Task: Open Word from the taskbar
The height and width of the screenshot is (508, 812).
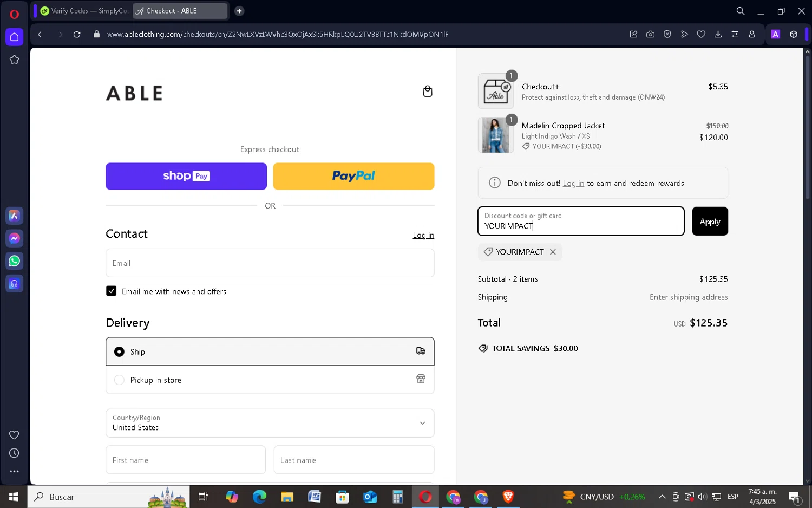Action: pyautogui.click(x=315, y=497)
